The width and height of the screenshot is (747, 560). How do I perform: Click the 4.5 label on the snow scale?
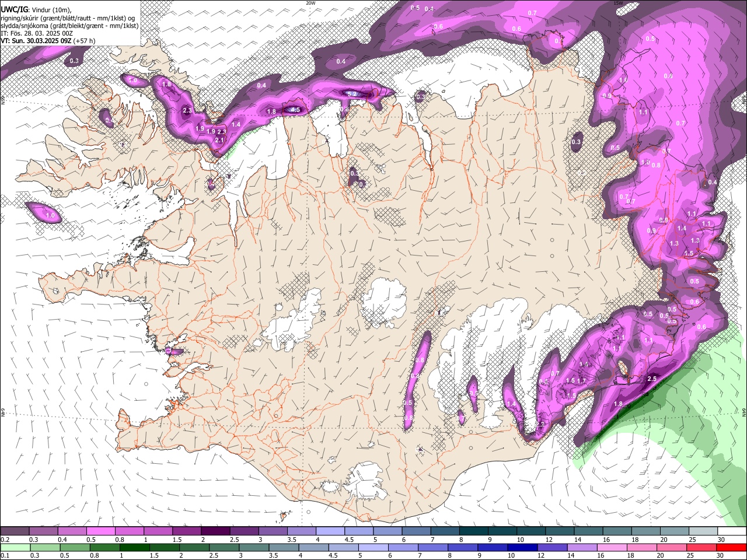(349, 540)
